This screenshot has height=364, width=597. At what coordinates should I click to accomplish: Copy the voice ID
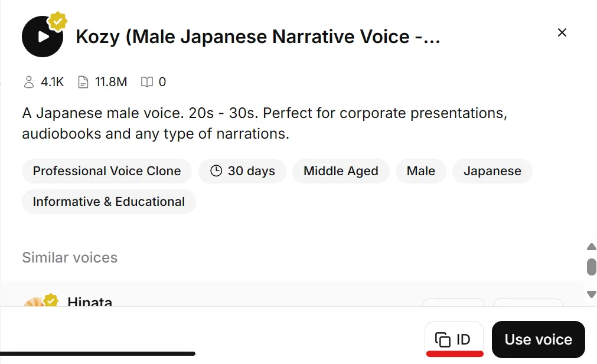point(454,339)
